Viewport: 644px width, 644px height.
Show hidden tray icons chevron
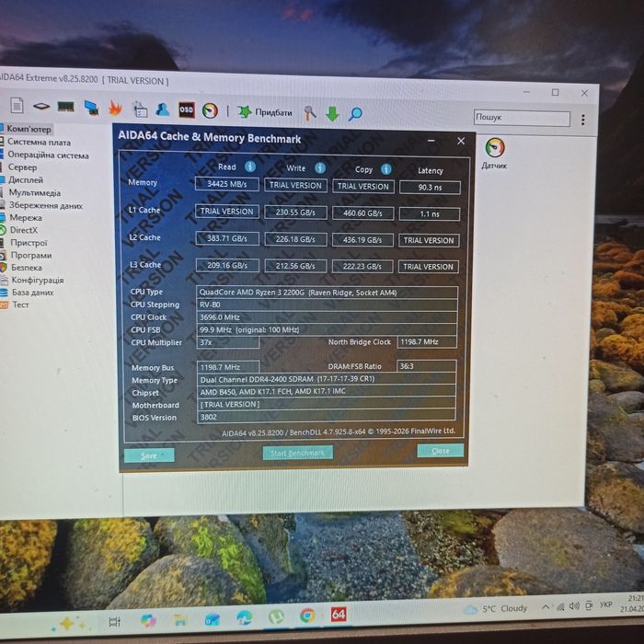point(546,606)
